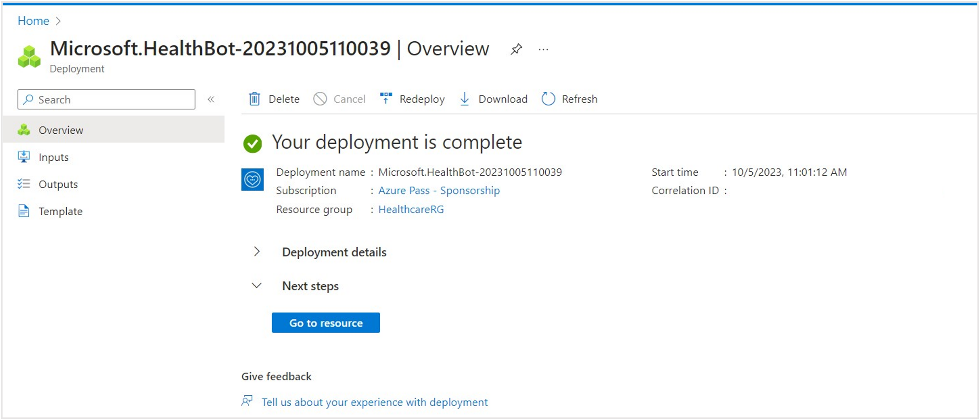Click the Refresh toolbar label
Viewport: 980px width, 420px height.
(x=579, y=99)
